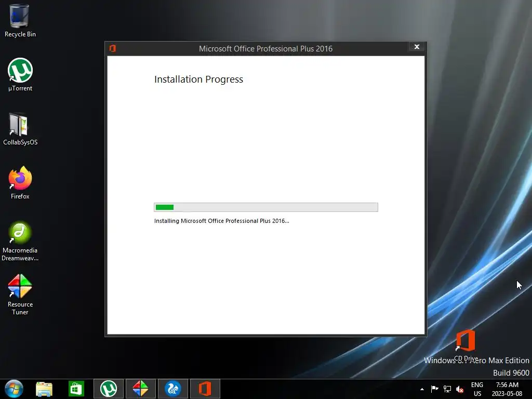Launch the µTorrent desktop shortcut
This screenshot has height=399, width=532.
tap(20, 75)
